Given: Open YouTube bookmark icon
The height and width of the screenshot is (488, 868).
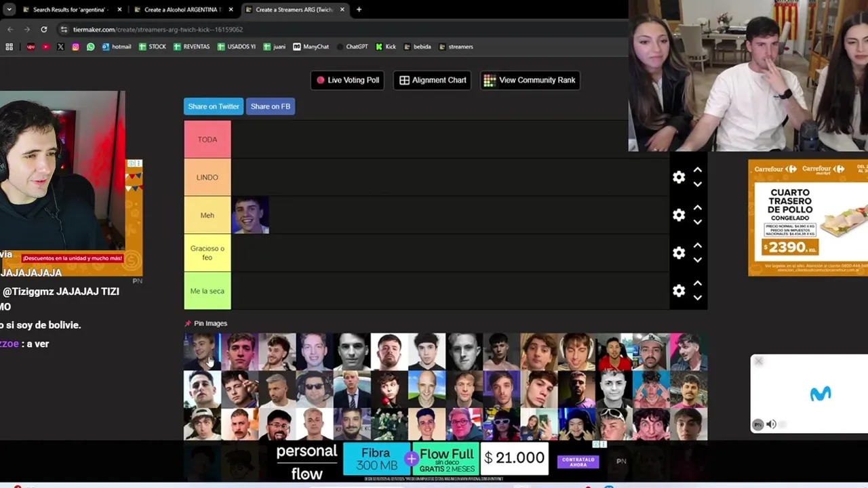Looking at the screenshot, I should pos(45,47).
